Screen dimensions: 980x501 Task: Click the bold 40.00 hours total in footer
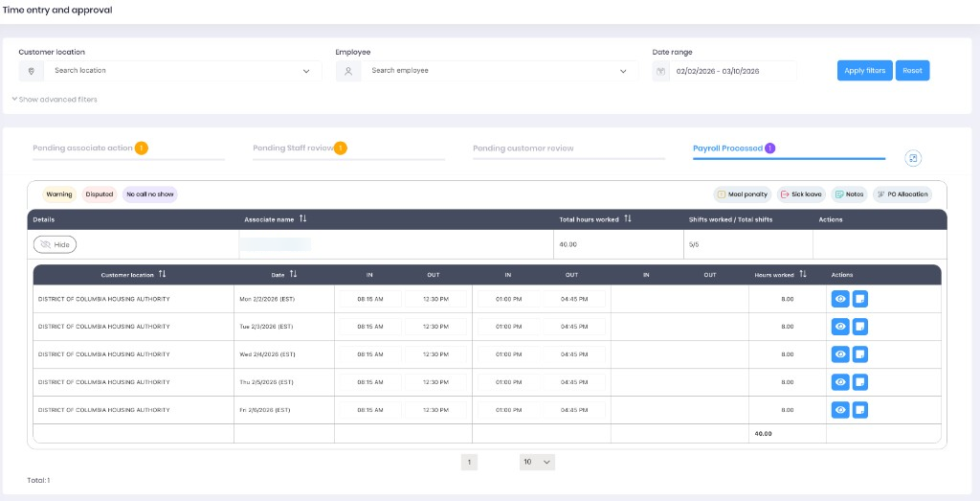click(763, 433)
